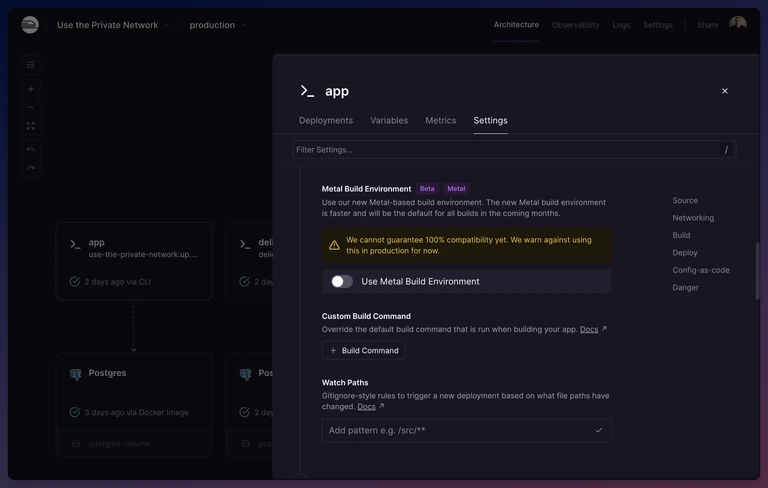This screenshot has height=488, width=768.
Task: Click the fit-to-screen icon
Action: coord(30,126)
